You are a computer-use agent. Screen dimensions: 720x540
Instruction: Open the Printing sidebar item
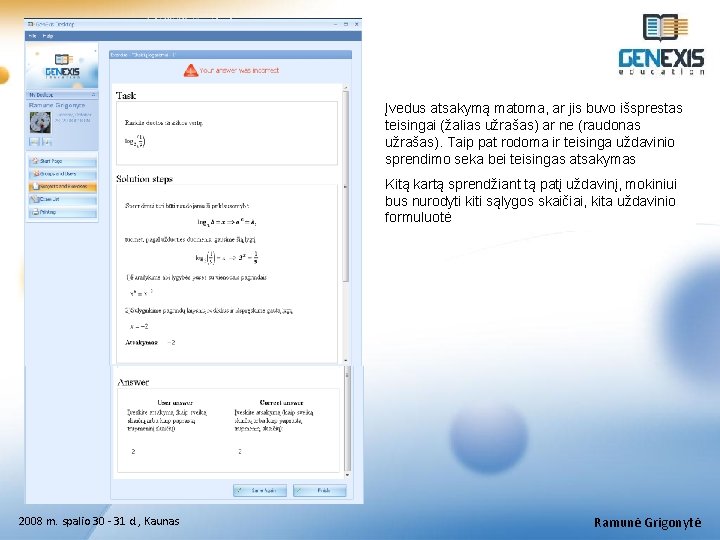[62, 212]
